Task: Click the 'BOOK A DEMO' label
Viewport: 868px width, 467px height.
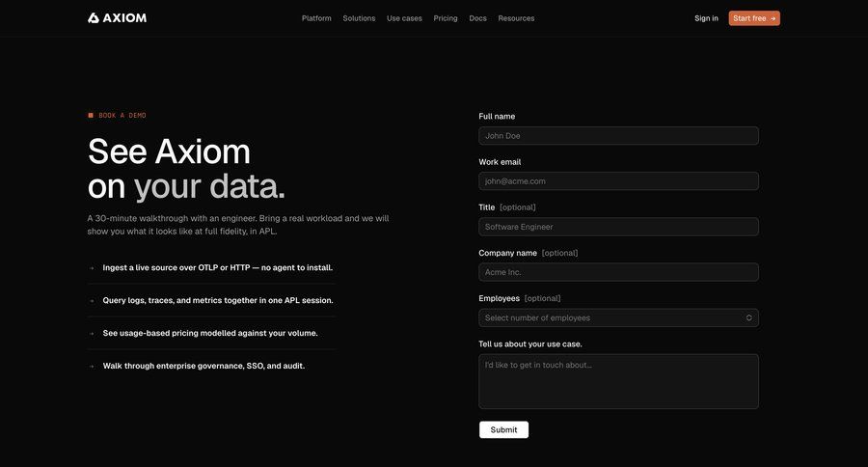Action: (x=122, y=115)
